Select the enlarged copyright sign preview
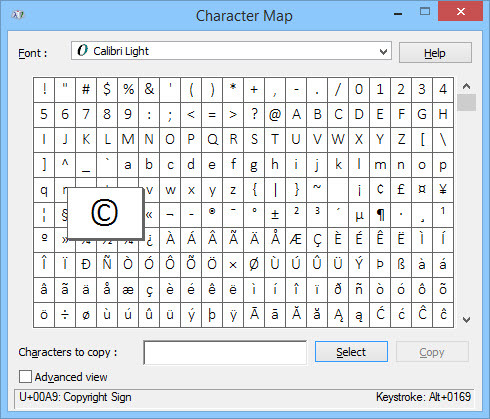Screen dimensions: 490x419 point(105,213)
